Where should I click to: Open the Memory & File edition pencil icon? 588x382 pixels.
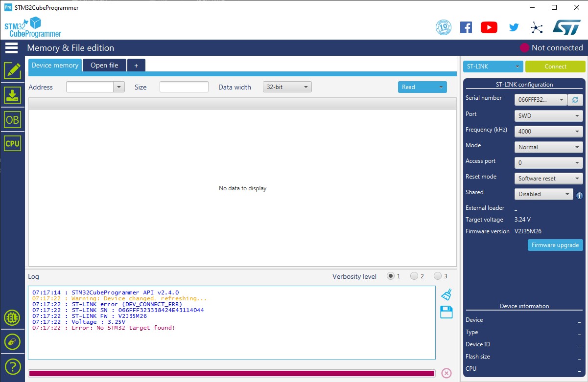pos(12,71)
